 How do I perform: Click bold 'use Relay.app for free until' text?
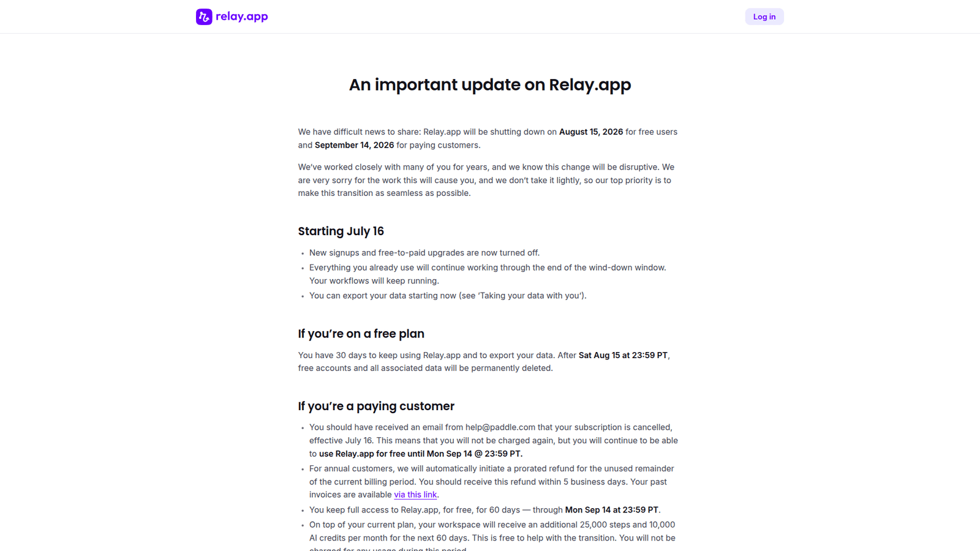coord(372,454)
